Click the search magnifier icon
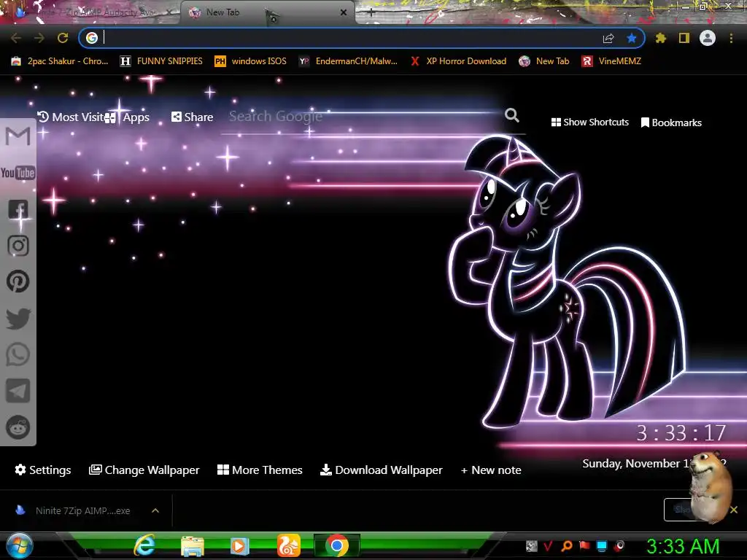Image resolution: width=747 pixels, height=560 pixels. [511, 115]
